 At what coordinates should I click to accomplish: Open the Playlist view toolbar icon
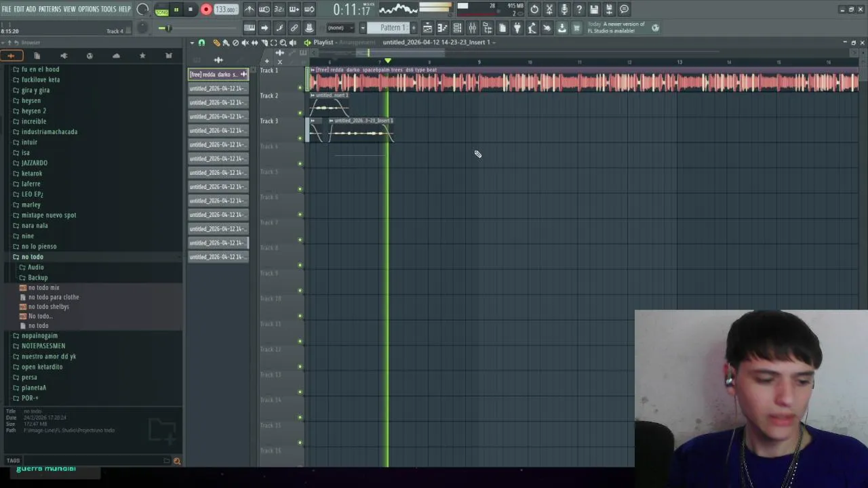(x=427, y=28)
